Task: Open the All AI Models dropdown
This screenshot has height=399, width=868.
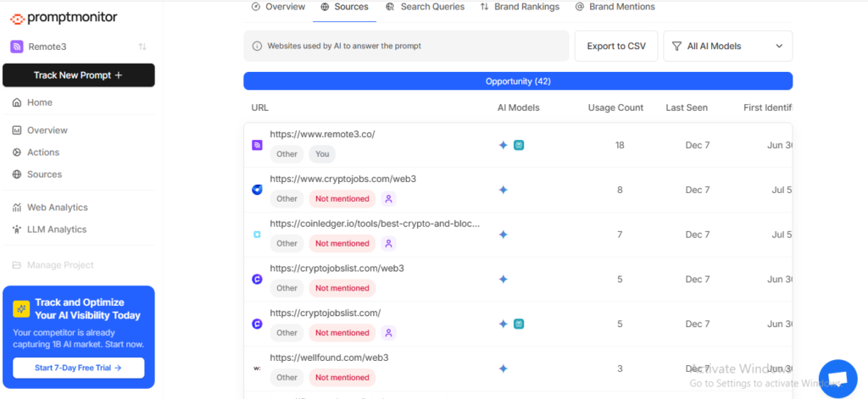Action: click(727, 46)
